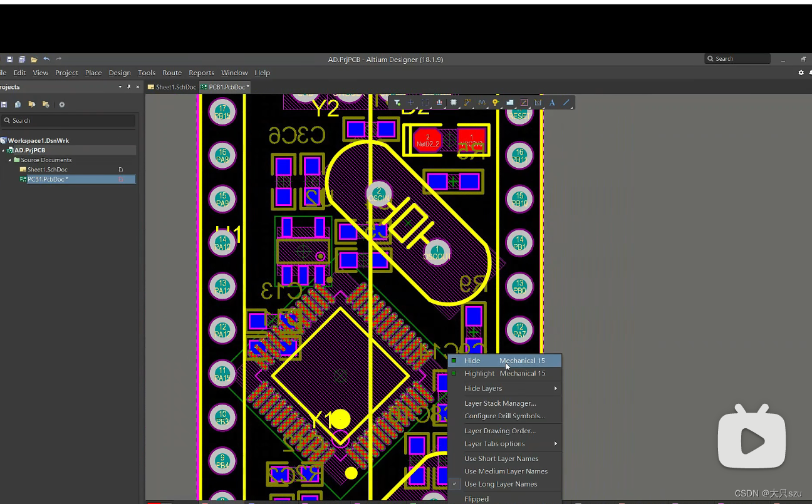Click the Save All icon in the title bar

(x=22, y=59)
